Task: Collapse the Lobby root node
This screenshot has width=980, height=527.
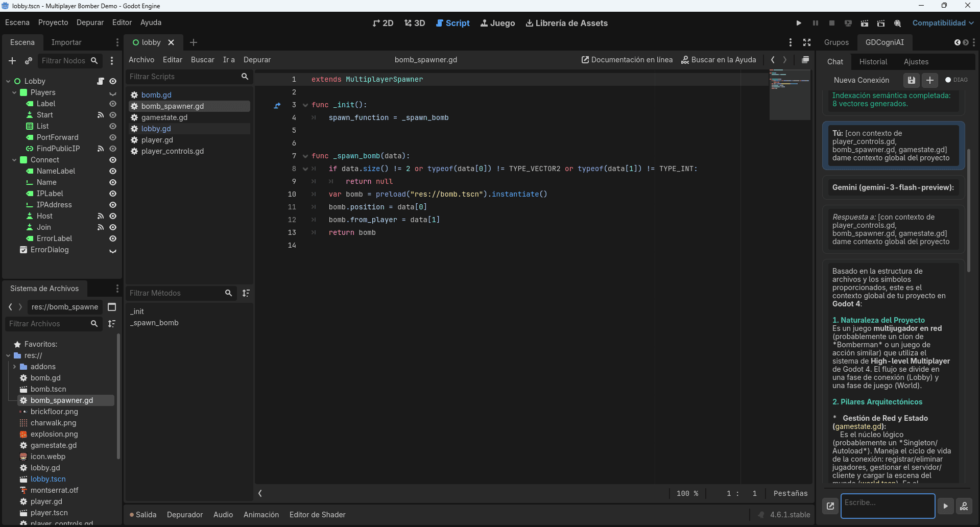Action: click(8, 81)
